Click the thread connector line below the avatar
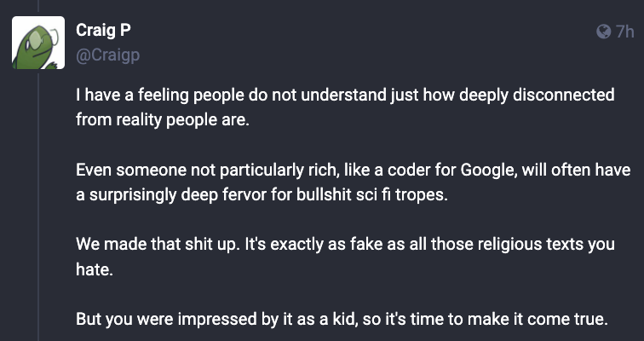The width and height of the screenshot is (644, 341). pos(38,207)
